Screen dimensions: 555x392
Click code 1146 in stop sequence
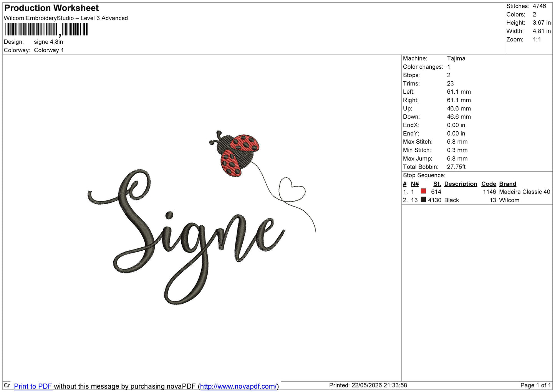point(489,192)
